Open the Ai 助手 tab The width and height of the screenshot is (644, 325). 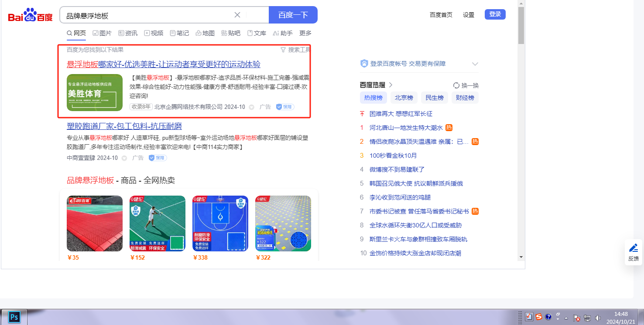283,33
